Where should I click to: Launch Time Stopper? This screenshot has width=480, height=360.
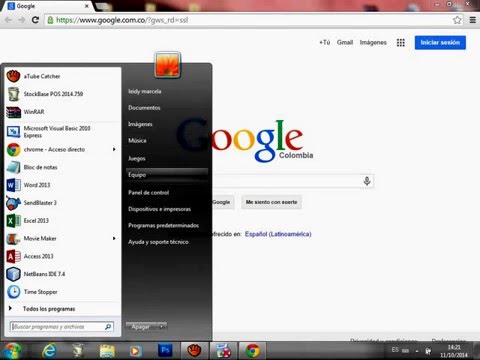[x=62, y=292]
